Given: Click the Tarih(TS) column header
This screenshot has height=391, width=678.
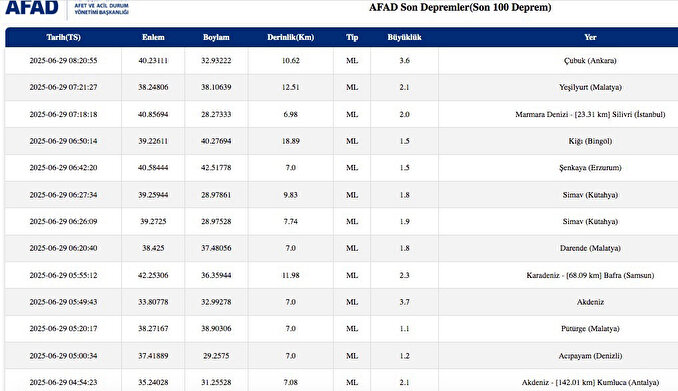Looking at the screenshot, I should 64,37.
